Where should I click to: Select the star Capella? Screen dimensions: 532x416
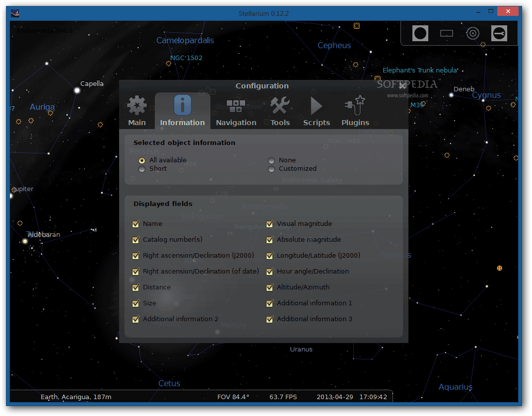click(77, 90)
